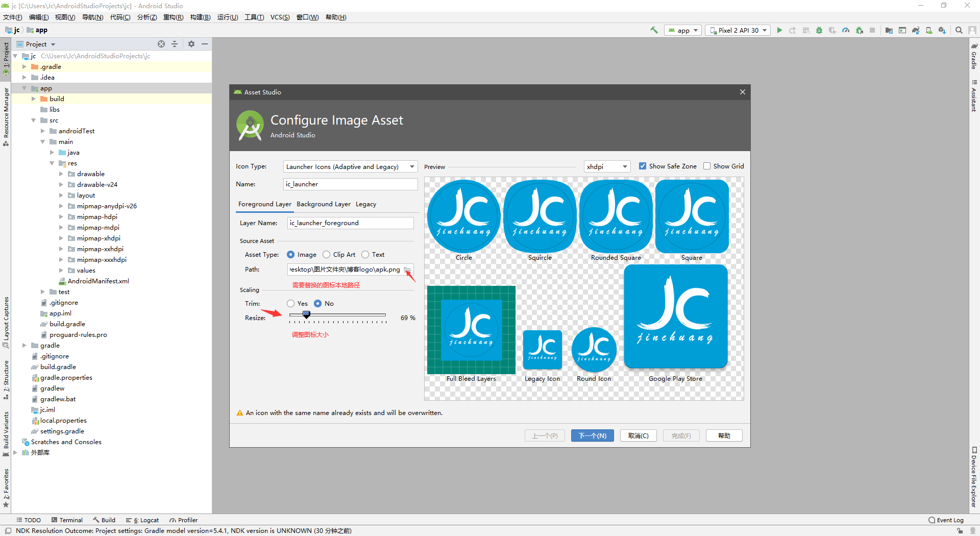The height and width of the screenshot is (536, 980).
Task: Start debugging with the green bug icon
Action: [x=819, y=30]
